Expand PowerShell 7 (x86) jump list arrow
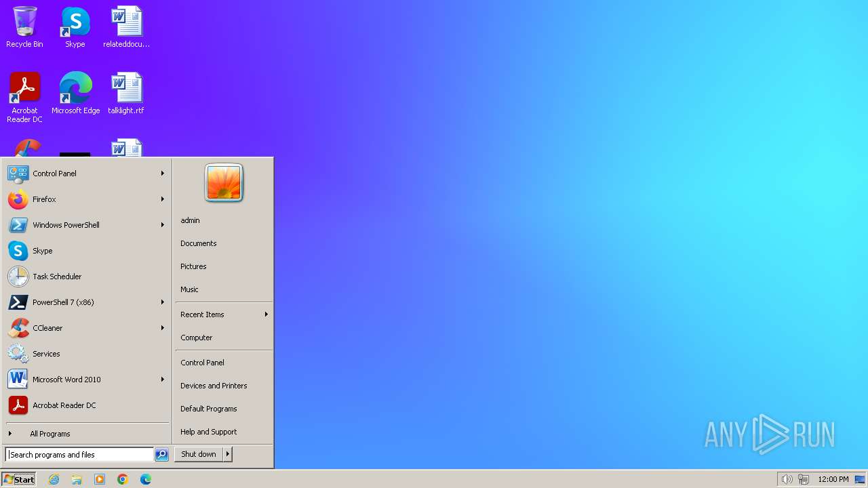This screenshot has height=488, width=868. pos(163,302)
